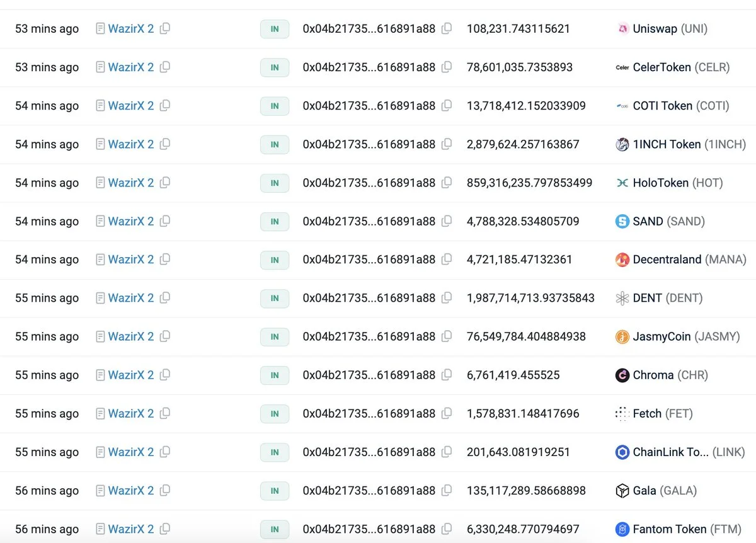Select amount 859,316,235.797853499
The width and height of the screenshot is (756, 543).
pos(530,182)
